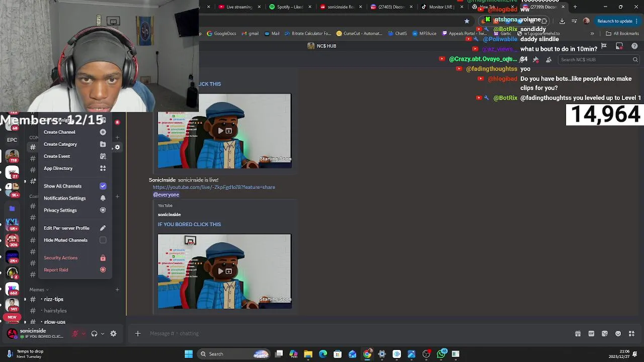Click the Windows Start button
Screen dimensions: 644x362
[x=189, y=354]
